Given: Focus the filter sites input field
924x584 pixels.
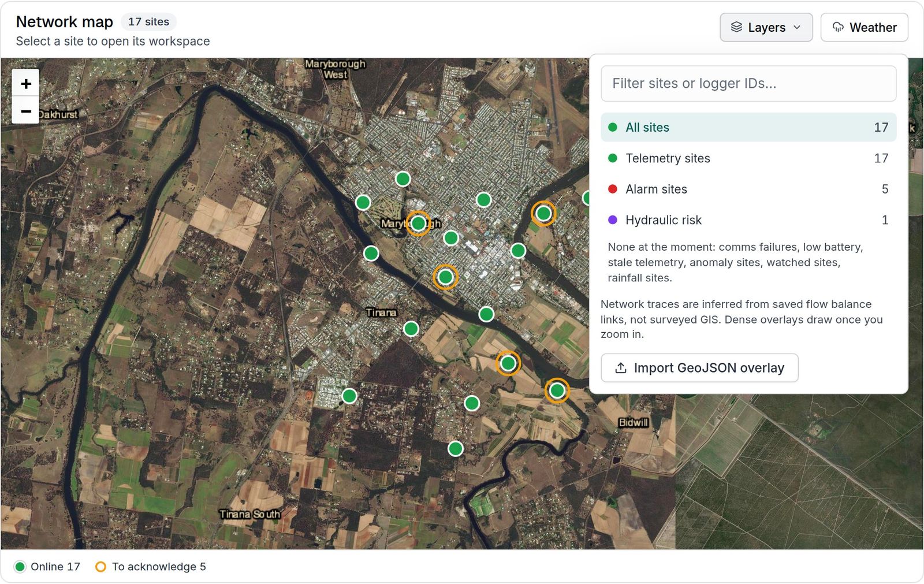Looking at the screenshot, I should pos(748,83).
